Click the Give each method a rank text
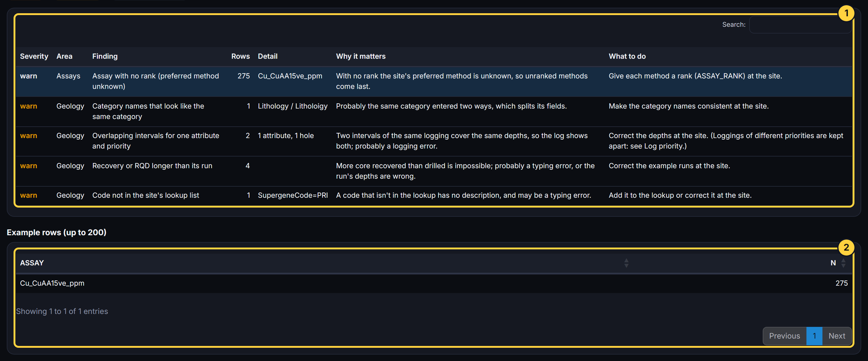 695,76
